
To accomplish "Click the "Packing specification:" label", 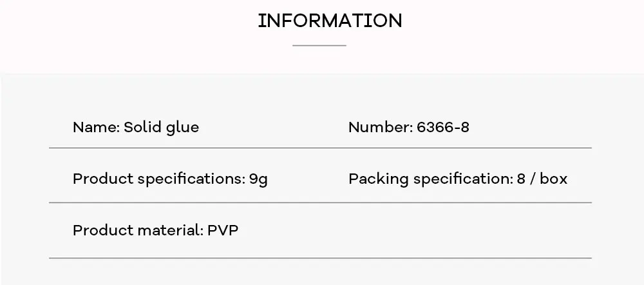I will (431, 179).
